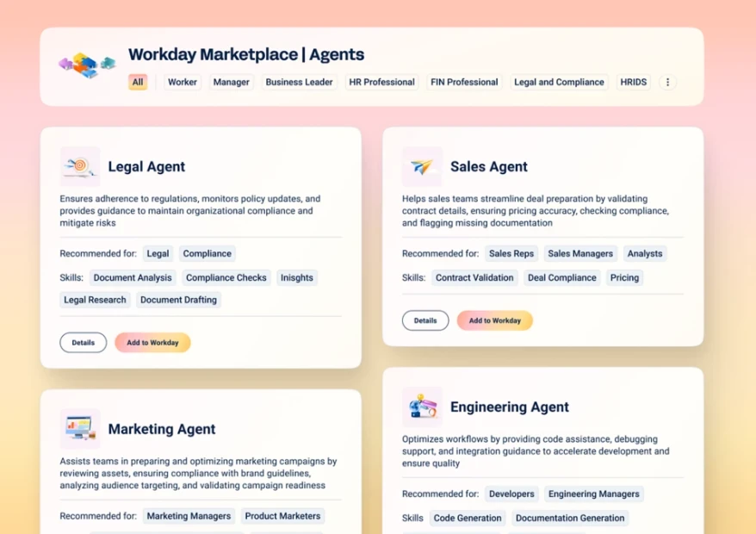
Task: Add Legal Agent to Workday
Action: pyautogui.click(x=152, y=343)
